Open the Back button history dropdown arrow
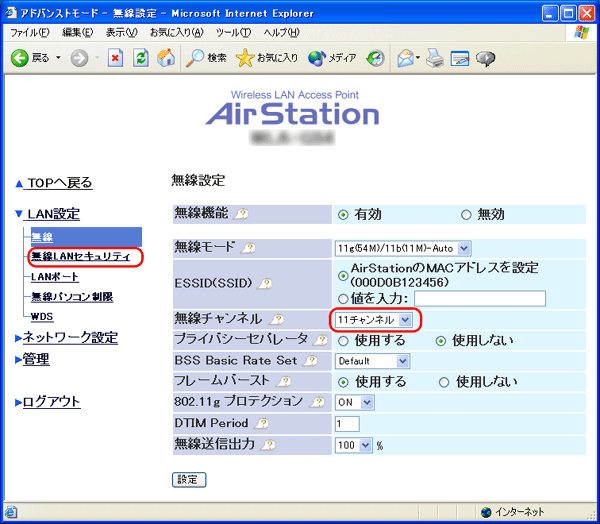The height and width of the screenshot is (524, 600). 58,58
